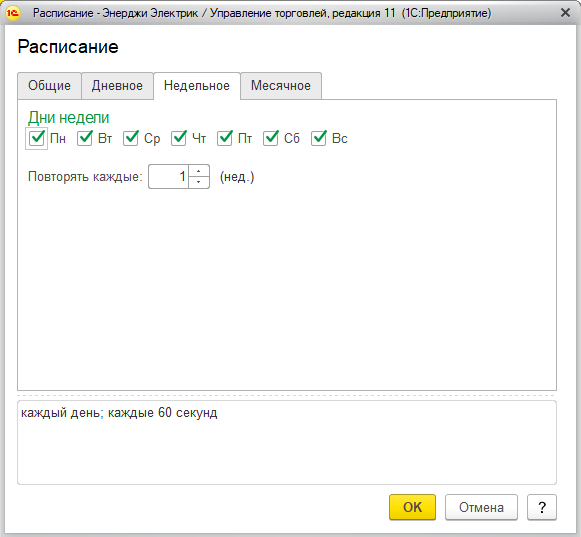Go to the Месячное tab

click(x=281, y=86)
